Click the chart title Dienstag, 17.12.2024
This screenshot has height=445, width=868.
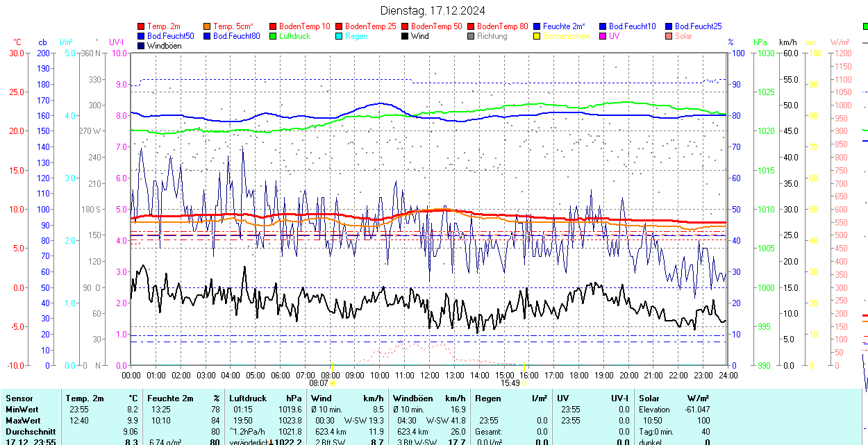[x=433, y=10]
